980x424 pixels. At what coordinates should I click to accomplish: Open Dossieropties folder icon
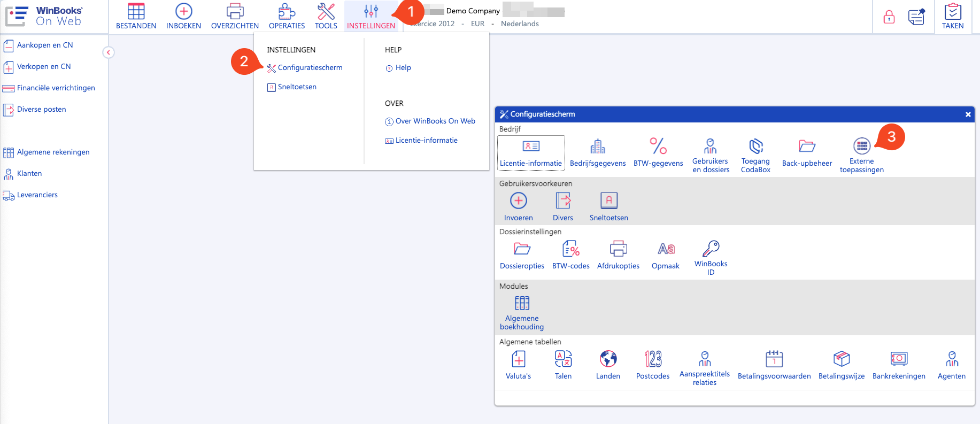tap(522, 255)
